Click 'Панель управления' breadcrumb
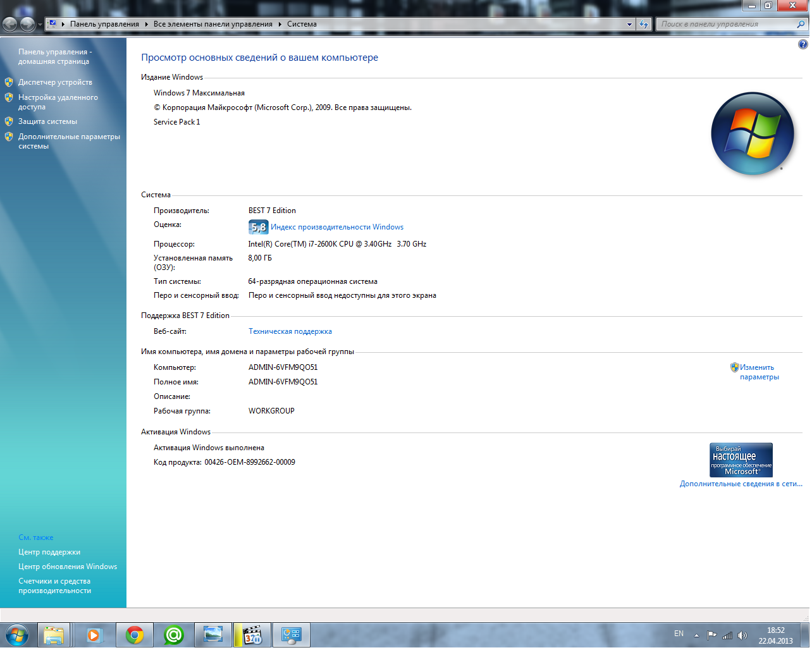Viewport: 812px width, 650px height. [104, 25]
